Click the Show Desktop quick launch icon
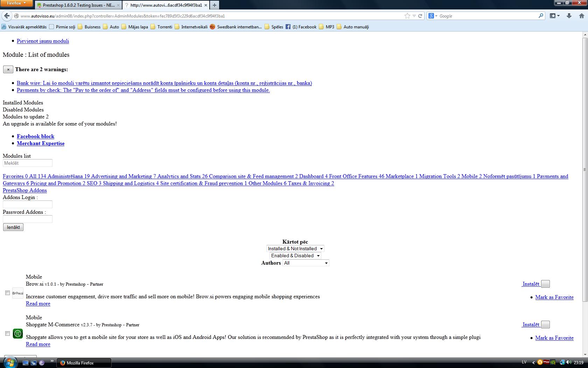 tap(26, 363)
